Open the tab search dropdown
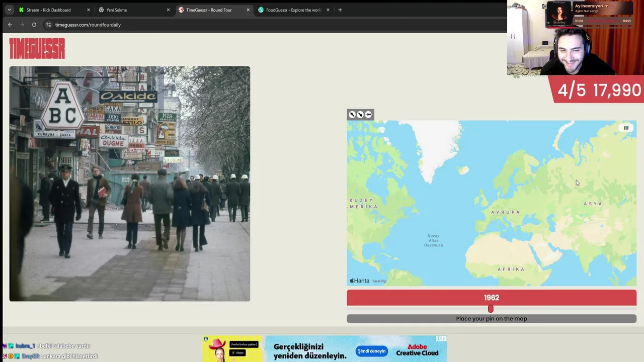 click(9, 10)
